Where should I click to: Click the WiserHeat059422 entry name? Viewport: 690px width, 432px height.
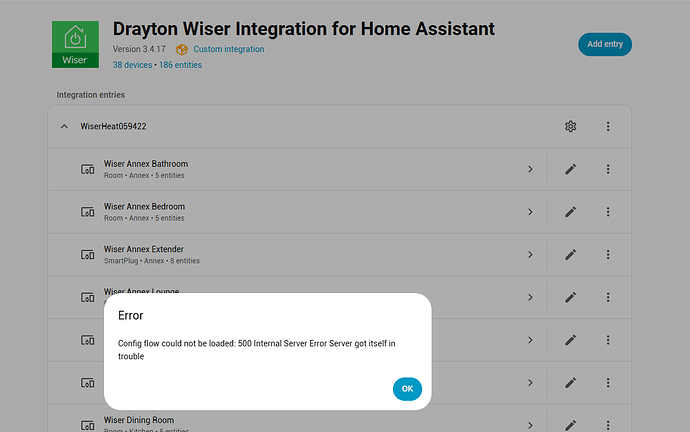coord(113,127)
